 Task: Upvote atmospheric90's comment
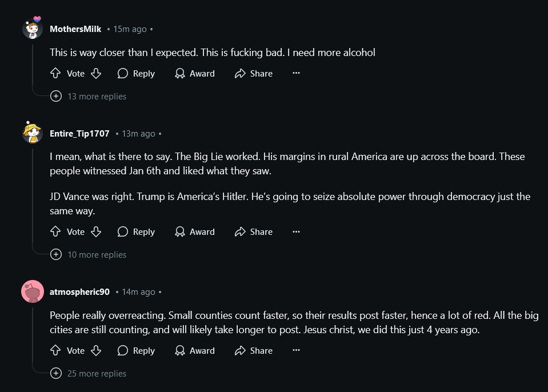(x=55, y=350)
